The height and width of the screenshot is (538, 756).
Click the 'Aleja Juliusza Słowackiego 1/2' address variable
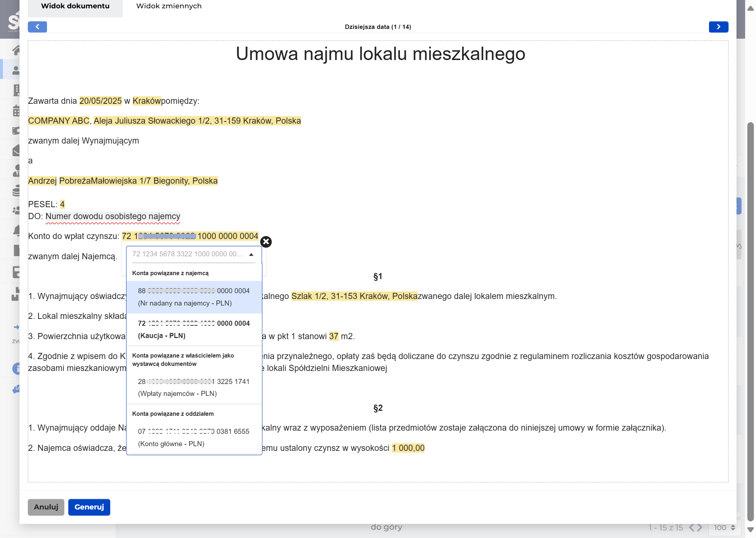tap(197, 121)
